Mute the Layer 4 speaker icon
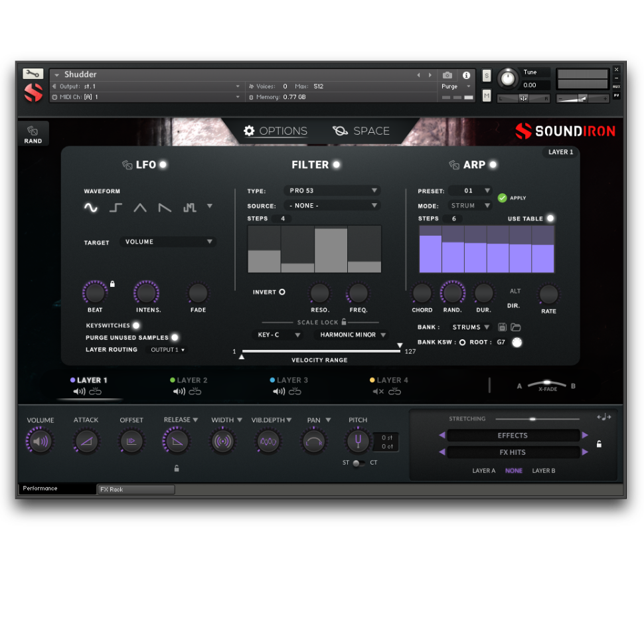This screenshot has width=644, height=644. 378,392
